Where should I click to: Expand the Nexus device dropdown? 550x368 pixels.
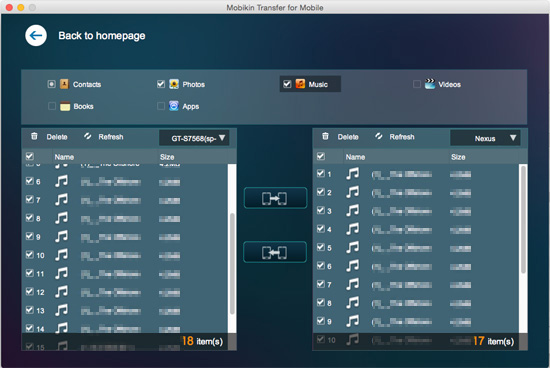(485, 138)
